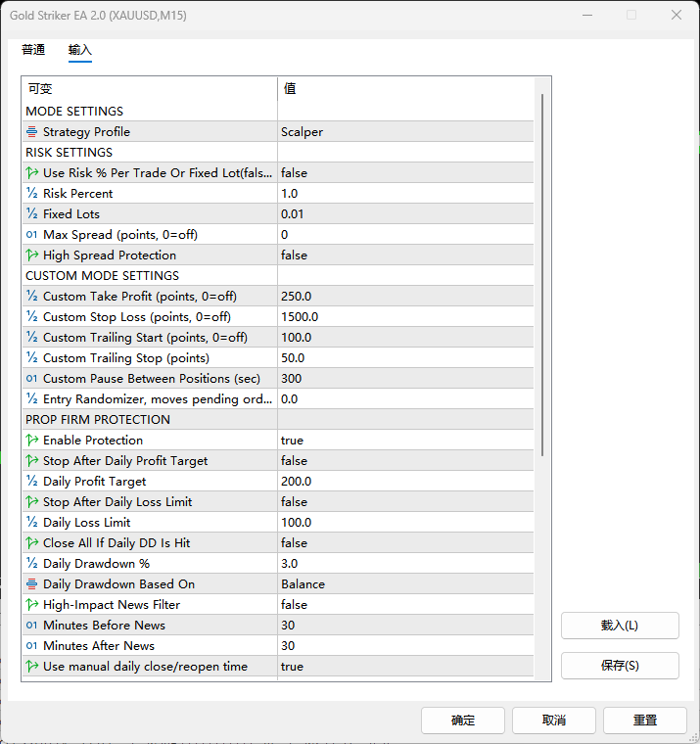Click the icon beside Stop After Daily Loss Limit
Screen dimensions: 700x744
31,501
